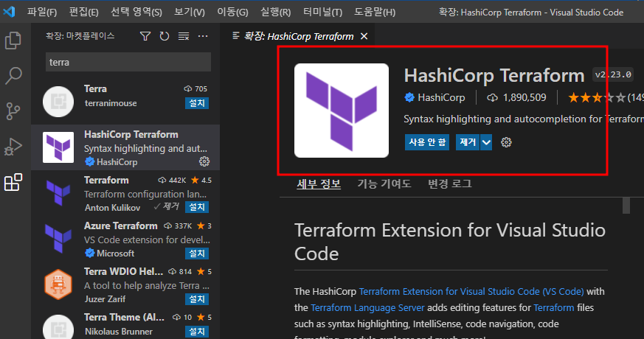The height and width of the screenshot is (339, 644).
Task: Select the Azure Terraform list title
Action: pyautogui.click(x=121, y=226)
